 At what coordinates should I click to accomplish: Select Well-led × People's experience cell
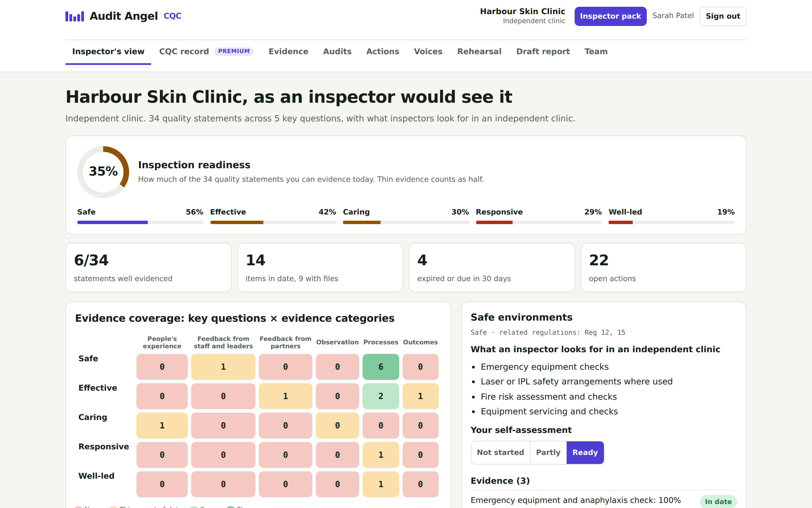[x=162, y=484]
